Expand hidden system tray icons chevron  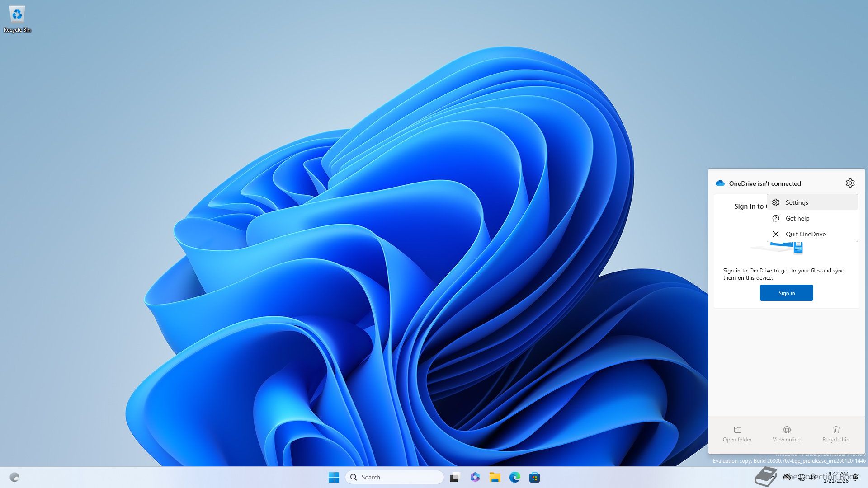774,477
